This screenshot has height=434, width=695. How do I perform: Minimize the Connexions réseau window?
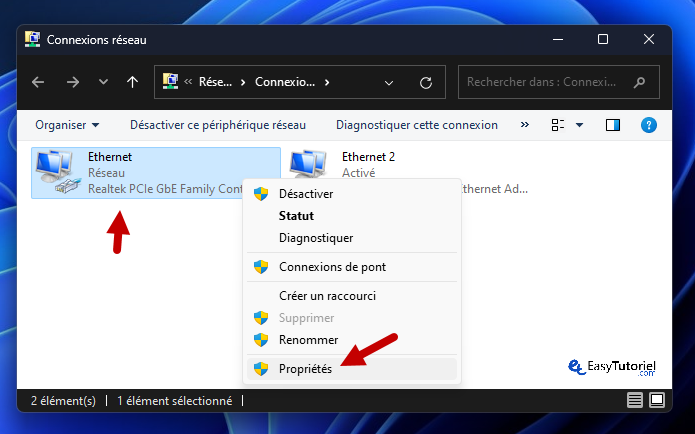[x=558, y=39]
